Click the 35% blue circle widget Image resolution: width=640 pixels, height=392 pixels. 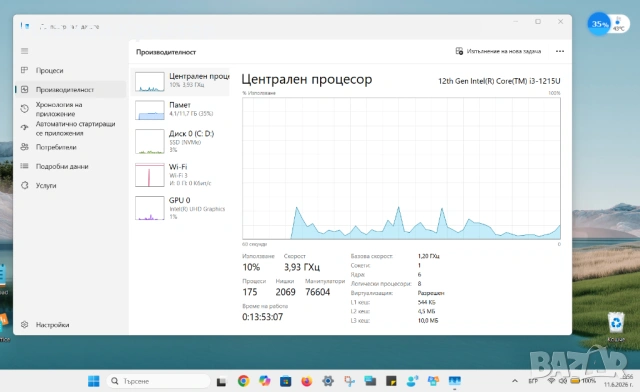pyautogui.click(x=599, y=24)
